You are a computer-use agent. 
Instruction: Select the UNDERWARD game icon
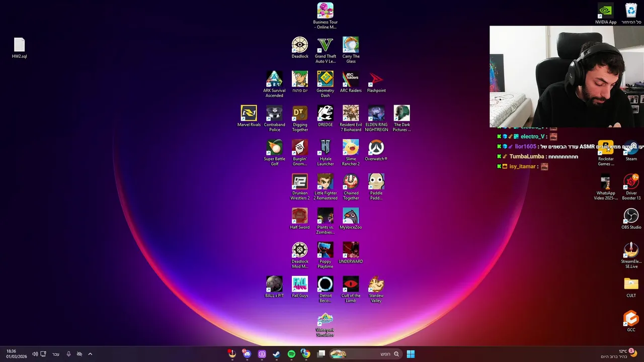pos(351,253)
